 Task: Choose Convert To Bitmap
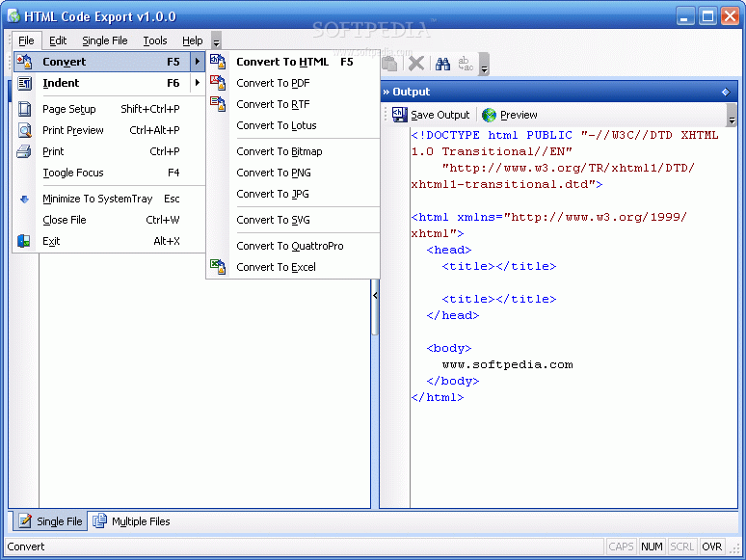(x=293, y=151)
